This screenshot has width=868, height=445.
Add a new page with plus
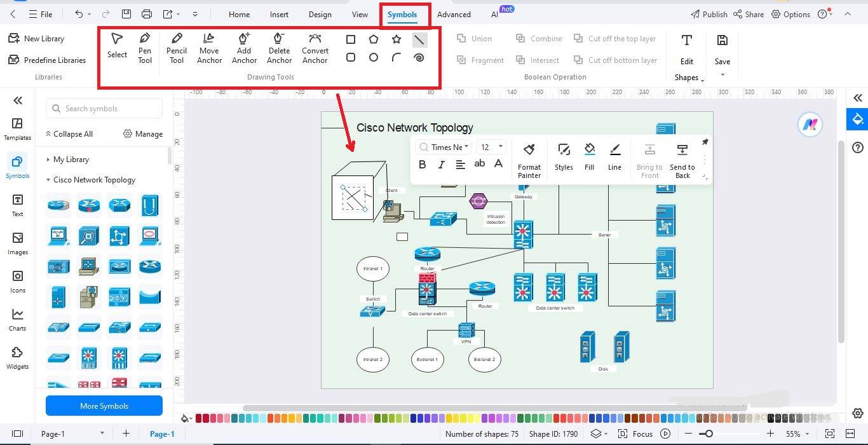[126, 434]
